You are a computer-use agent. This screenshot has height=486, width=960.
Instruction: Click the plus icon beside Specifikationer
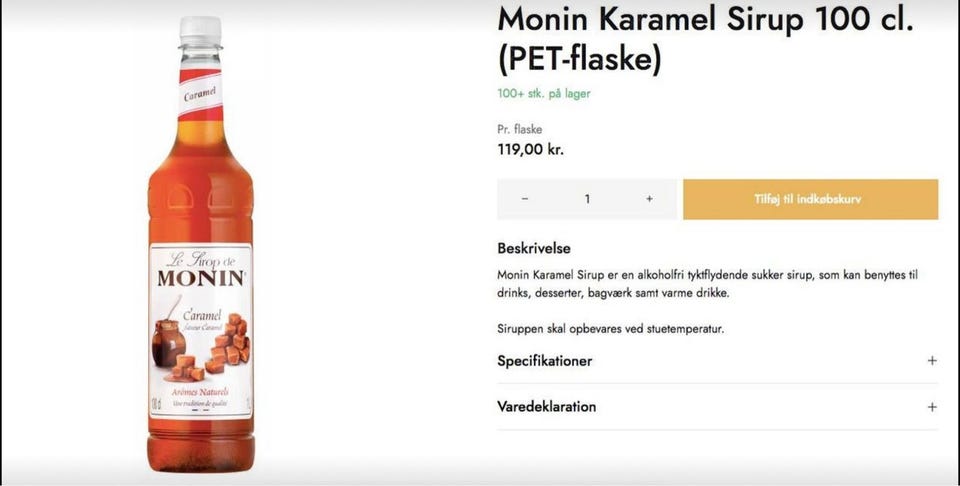(932, 361)
